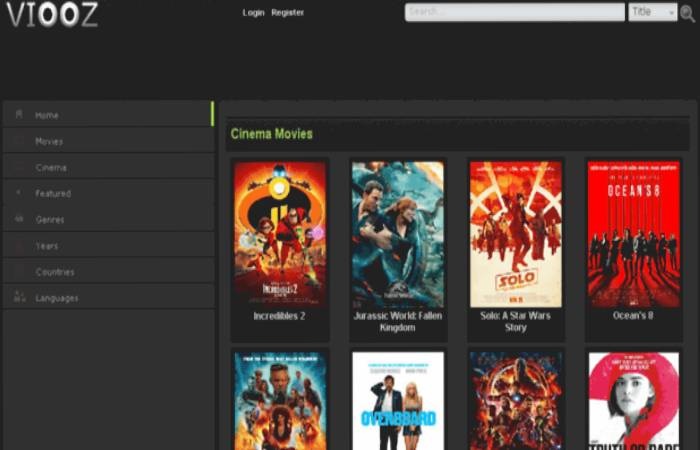
Task: Open Countries in the sidebar
Action: click(x=108, y=271)
